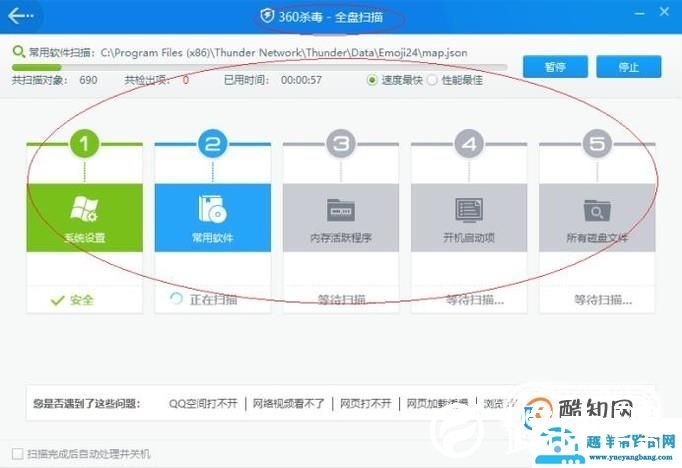Click the back arrow icon

click(x=20, y=16)
